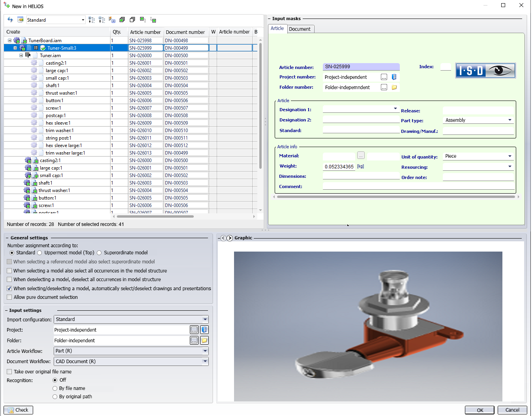Click the project cabinet icon beside Project number
532x416 pixels.
click(394, 77)
